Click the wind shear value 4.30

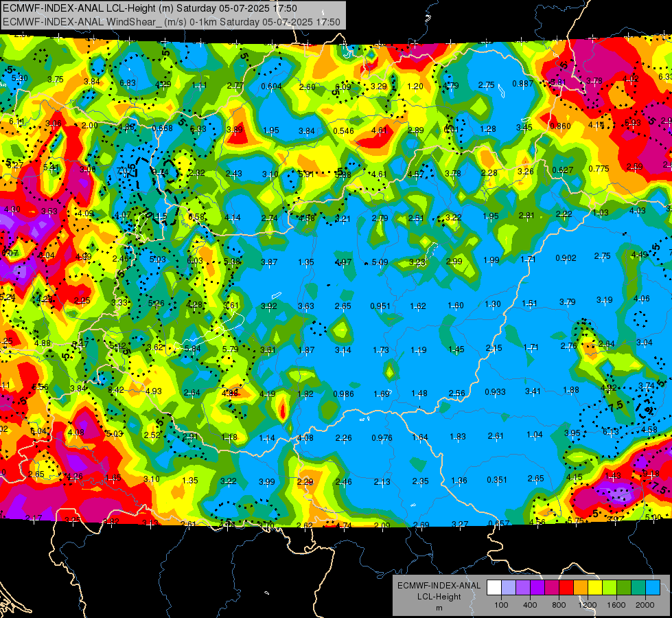point(12,209)
